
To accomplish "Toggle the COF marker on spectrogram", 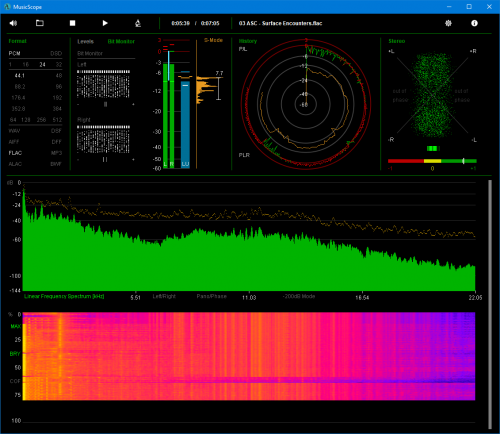I will [15, 381].
